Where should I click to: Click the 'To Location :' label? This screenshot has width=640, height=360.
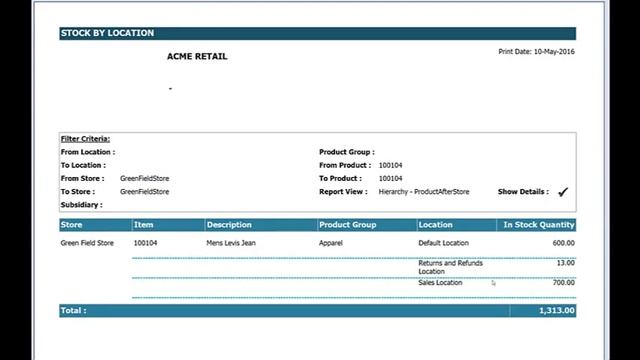(x=83, y=165)
